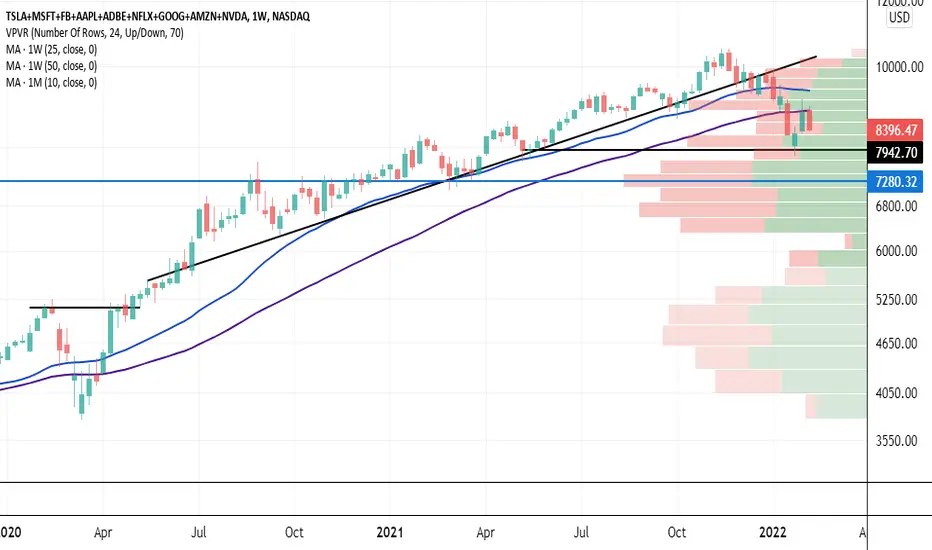Viewport: 932px width, 550px height.
Task: Select the MA 1W 25 close legend
Action: 51,49
